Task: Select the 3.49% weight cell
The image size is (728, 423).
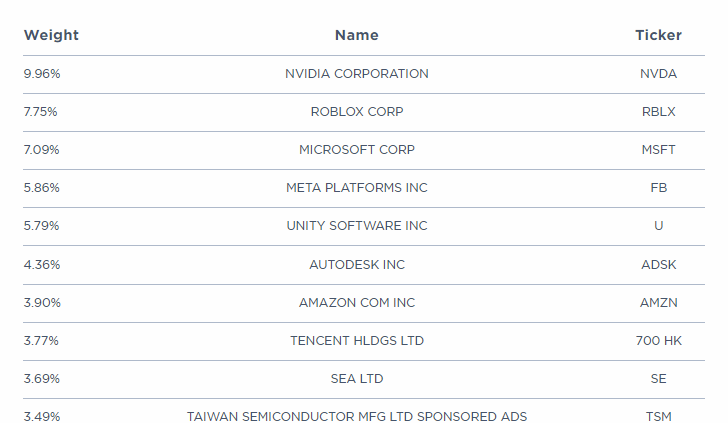Action: [x=42, y=417]
